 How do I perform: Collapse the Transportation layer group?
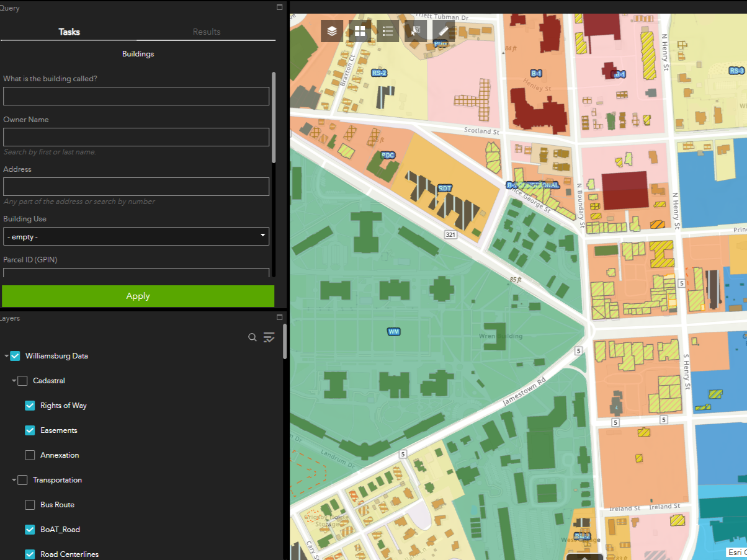pos(14,481)
